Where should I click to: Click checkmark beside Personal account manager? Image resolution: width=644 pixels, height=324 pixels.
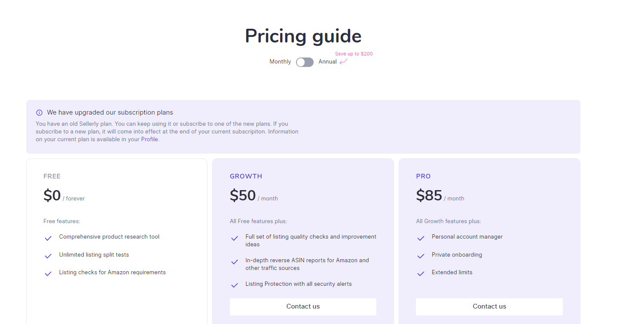point(421,238)
